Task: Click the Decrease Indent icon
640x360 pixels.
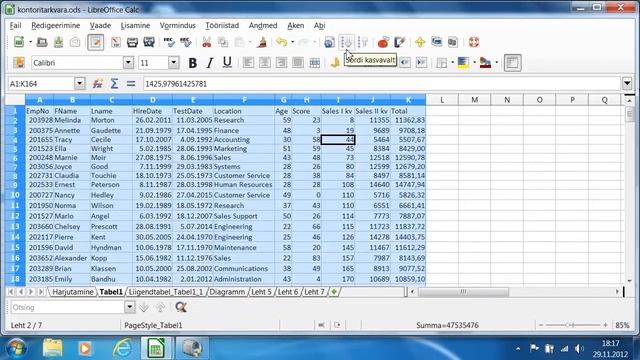Action: (x=404, y=62)
